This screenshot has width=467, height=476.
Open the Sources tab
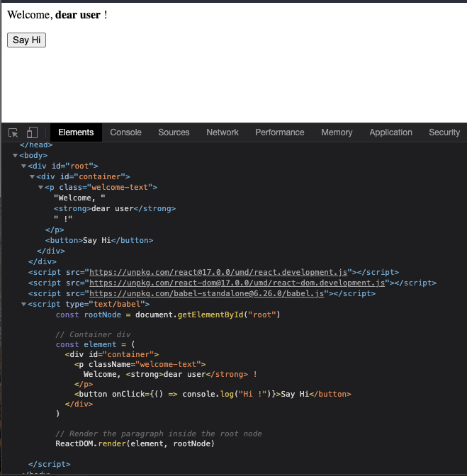pyautogui.click(x=174, y=132)
